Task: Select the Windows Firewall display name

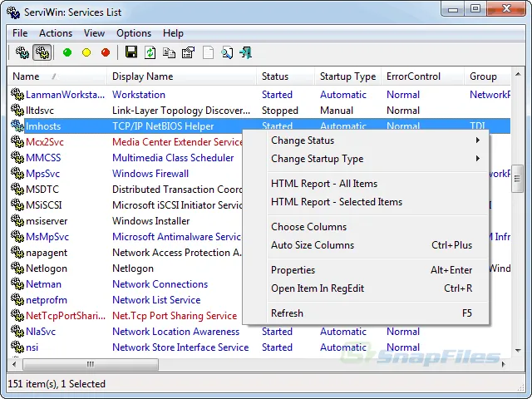Action: [150, 174]
